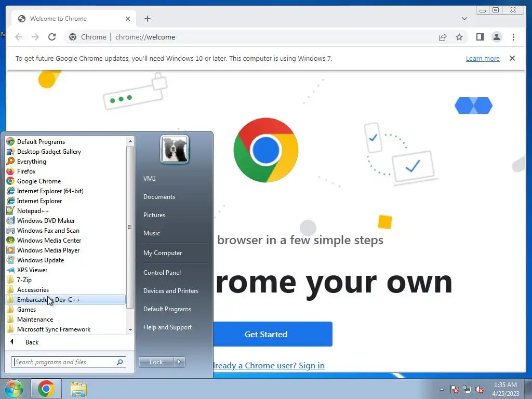
Task: Dismiss the Windows 7 update infobar
Action: (x=512, y=58)
